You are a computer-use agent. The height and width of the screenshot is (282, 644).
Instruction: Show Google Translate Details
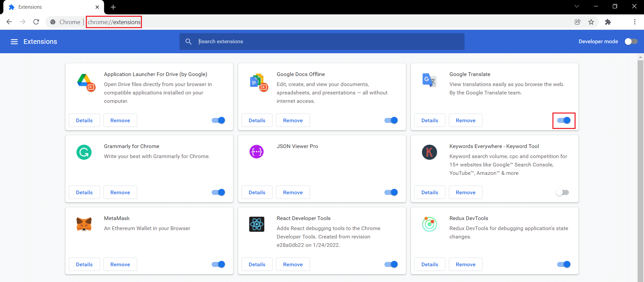pyautogui.click(x=430, y=120)
